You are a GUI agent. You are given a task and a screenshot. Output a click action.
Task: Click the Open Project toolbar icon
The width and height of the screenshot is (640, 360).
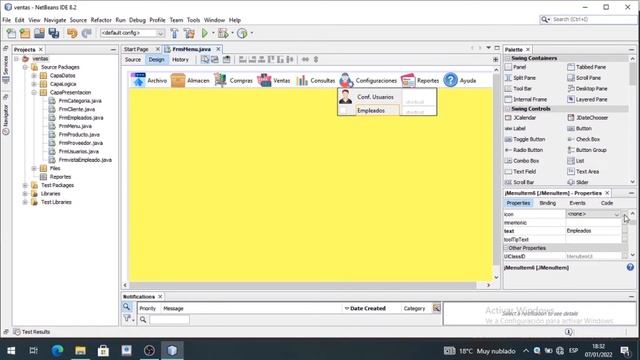point(39,33)
